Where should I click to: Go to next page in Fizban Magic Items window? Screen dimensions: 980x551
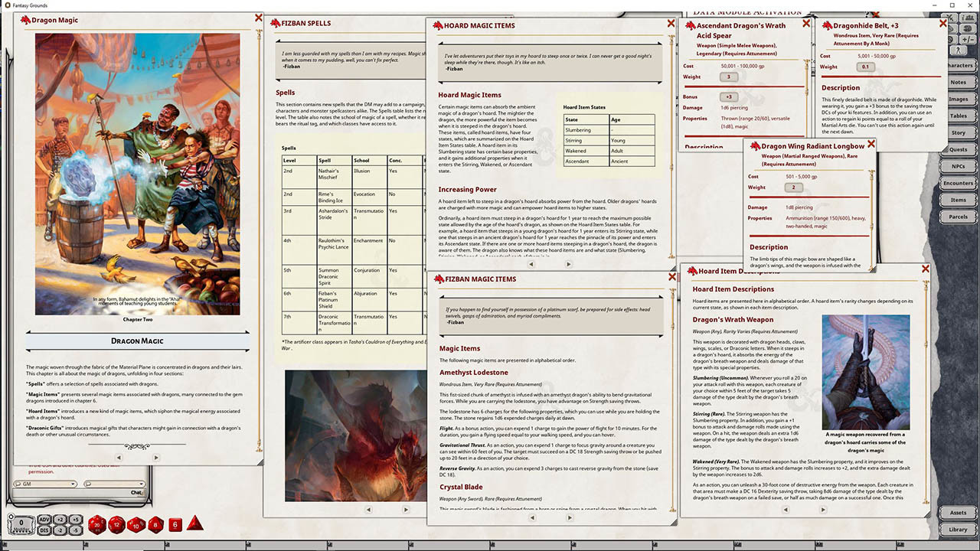point(570,517)
